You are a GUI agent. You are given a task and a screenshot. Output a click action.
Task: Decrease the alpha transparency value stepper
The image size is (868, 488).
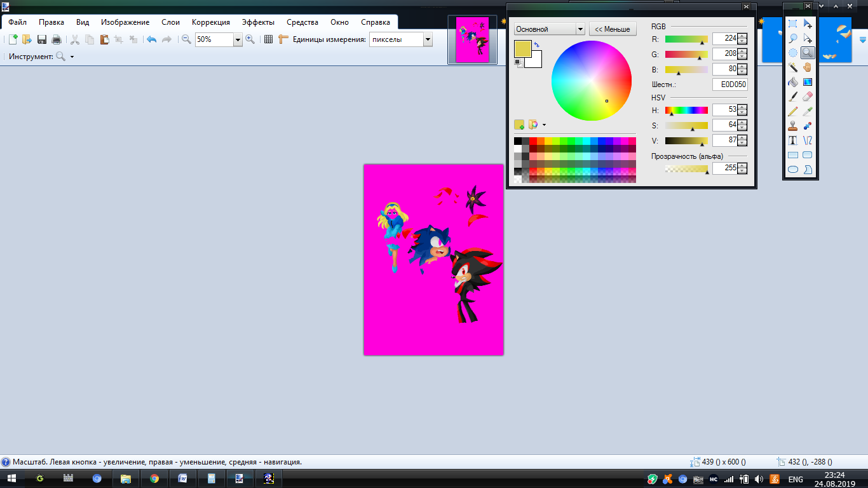point(742,172)
